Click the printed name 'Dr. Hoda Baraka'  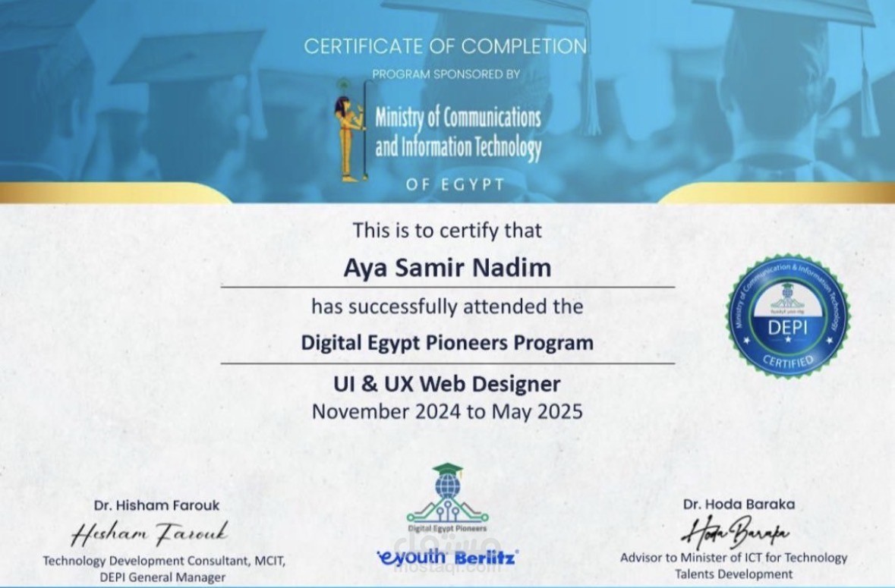click(739, 505)
